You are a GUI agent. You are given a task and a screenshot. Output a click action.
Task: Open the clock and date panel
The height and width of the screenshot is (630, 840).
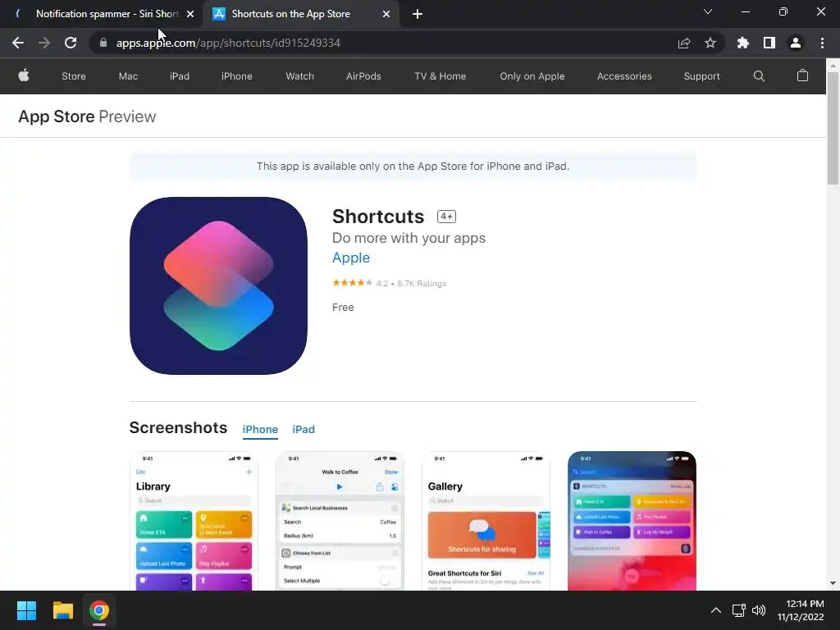(x=801, y=610)
